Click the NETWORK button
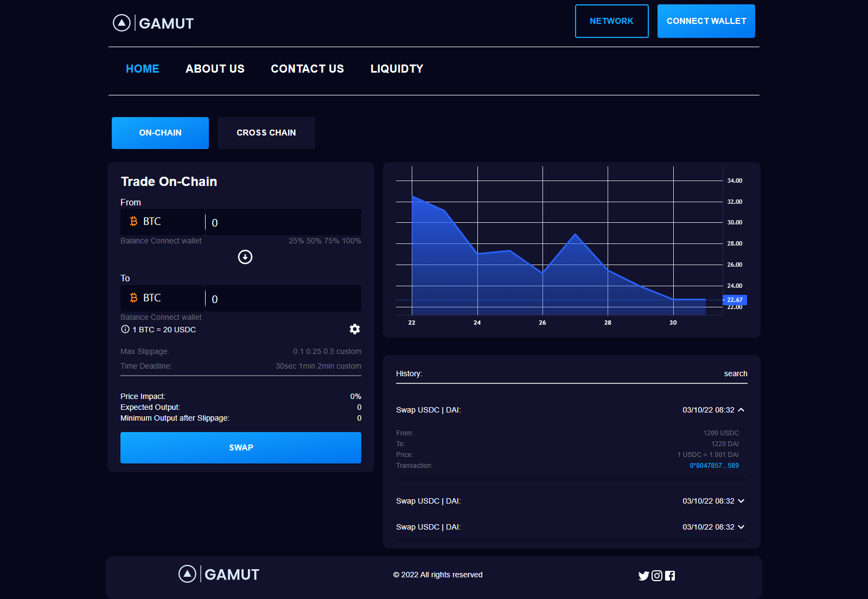Viewport: 868px width, 599px height. point(612,21)
